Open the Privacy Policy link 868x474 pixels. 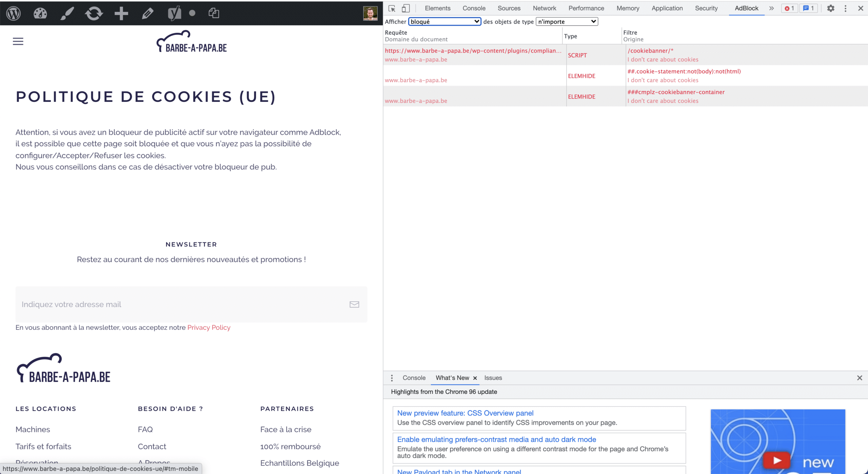pyautogui.click(x=209, y=327)
